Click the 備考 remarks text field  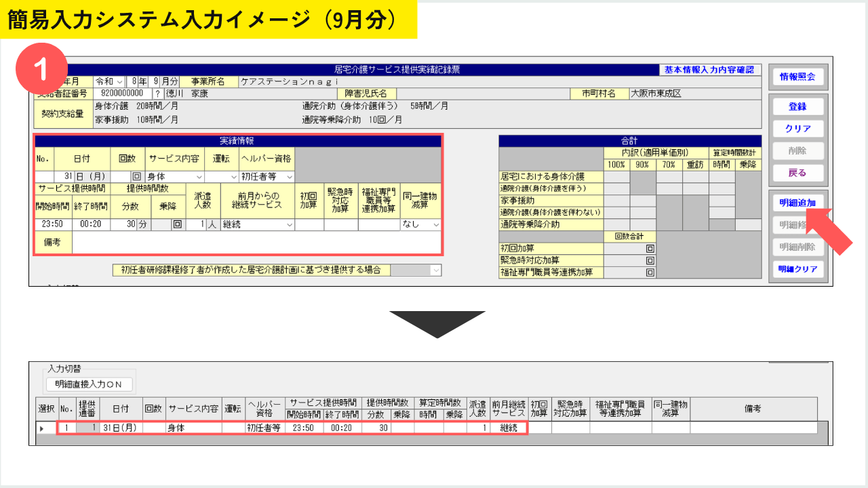click(x=256, y=242)
